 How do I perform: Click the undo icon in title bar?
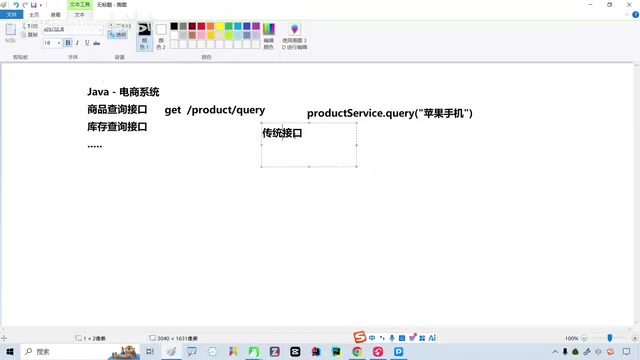tap(16, 5)
